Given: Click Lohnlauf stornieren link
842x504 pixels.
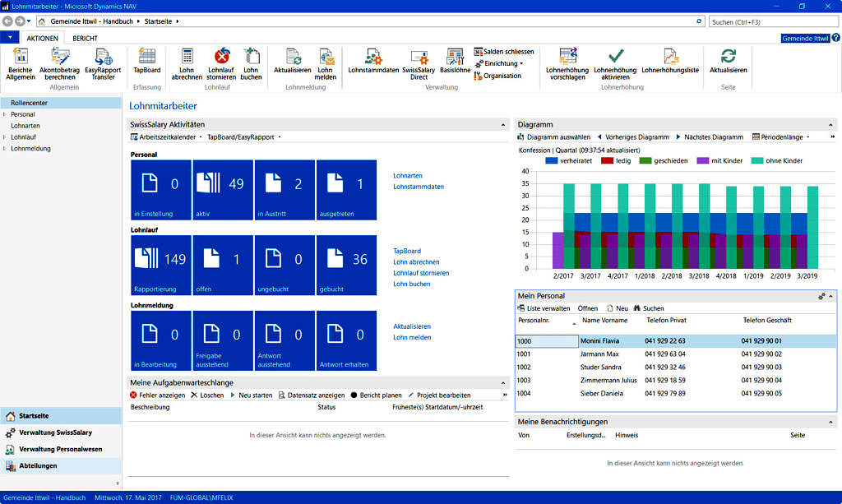Looking at the screenshot, I should tap(421, 273).
